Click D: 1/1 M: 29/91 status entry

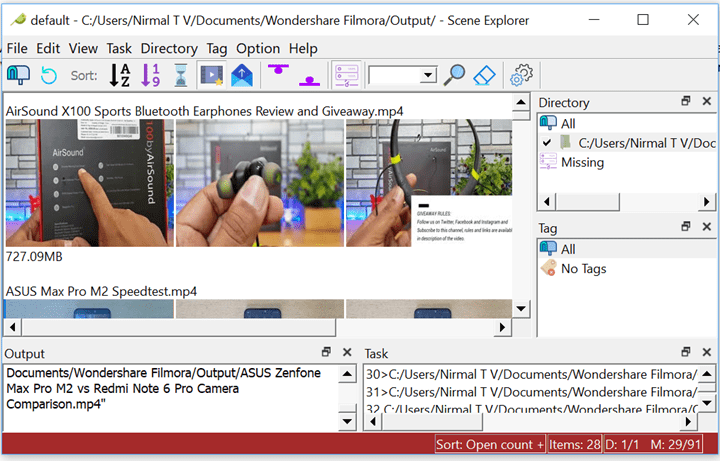point(653,444)
